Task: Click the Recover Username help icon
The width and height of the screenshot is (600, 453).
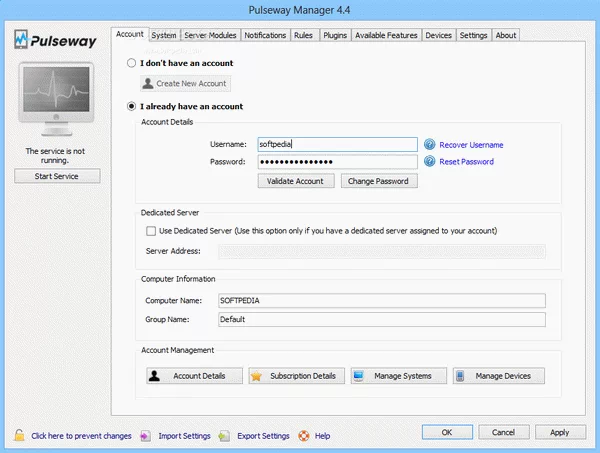Action: (430, 145)
